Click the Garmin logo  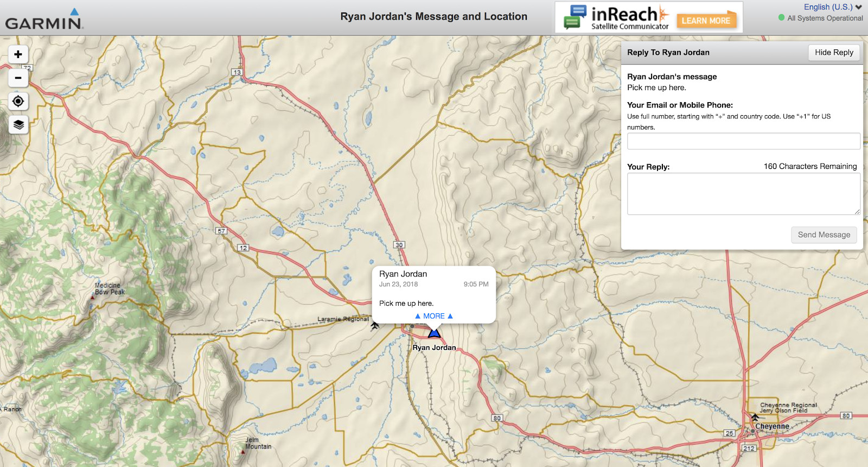(x=44, y=20)
